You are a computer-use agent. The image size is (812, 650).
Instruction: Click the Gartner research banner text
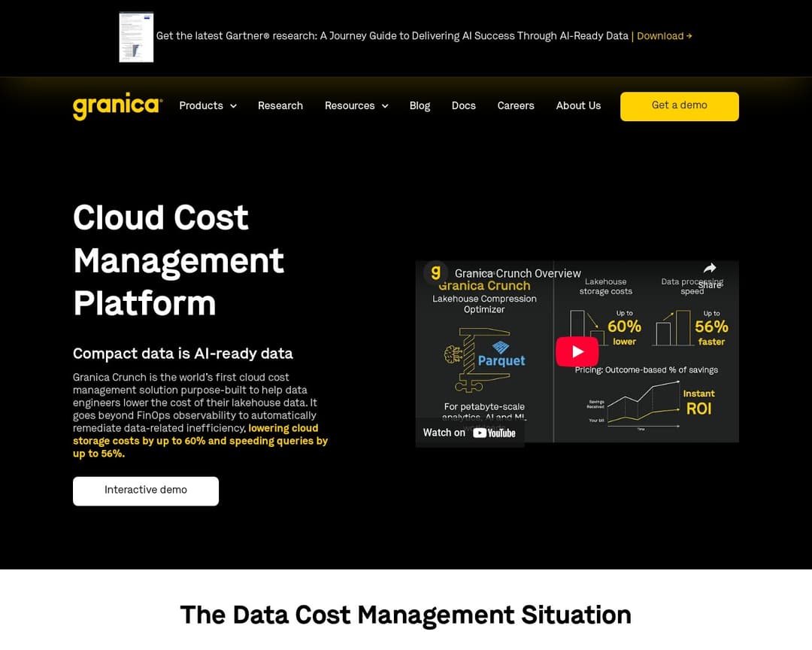click(x=392, y=36)
